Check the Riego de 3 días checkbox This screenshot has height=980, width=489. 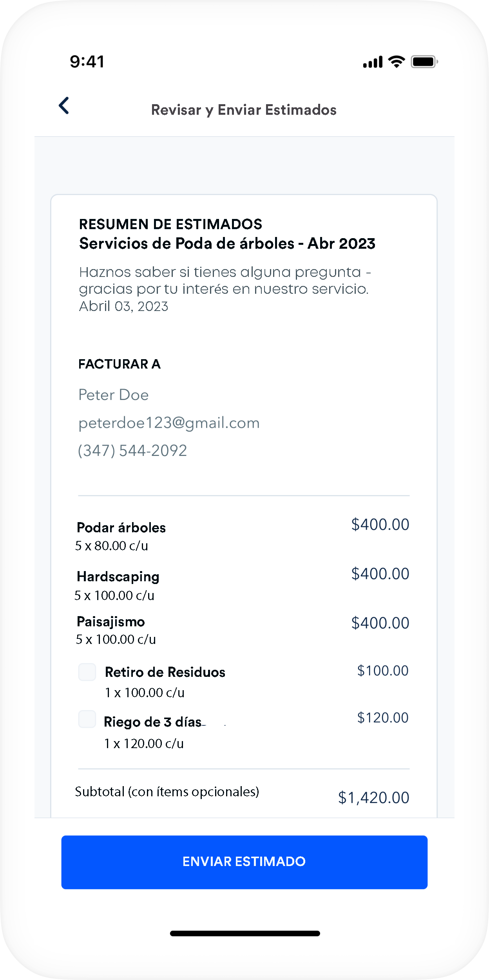(87, 719)
